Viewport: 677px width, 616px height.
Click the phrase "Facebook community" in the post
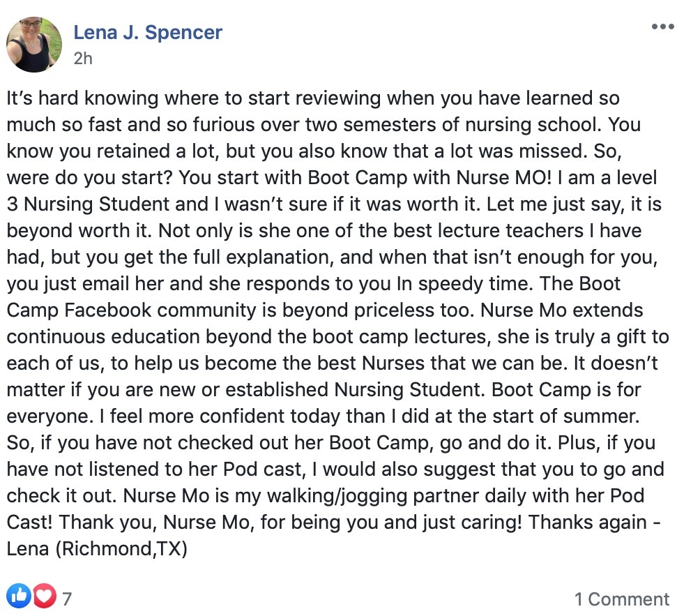pyautogui.click(x=162, y=310)
